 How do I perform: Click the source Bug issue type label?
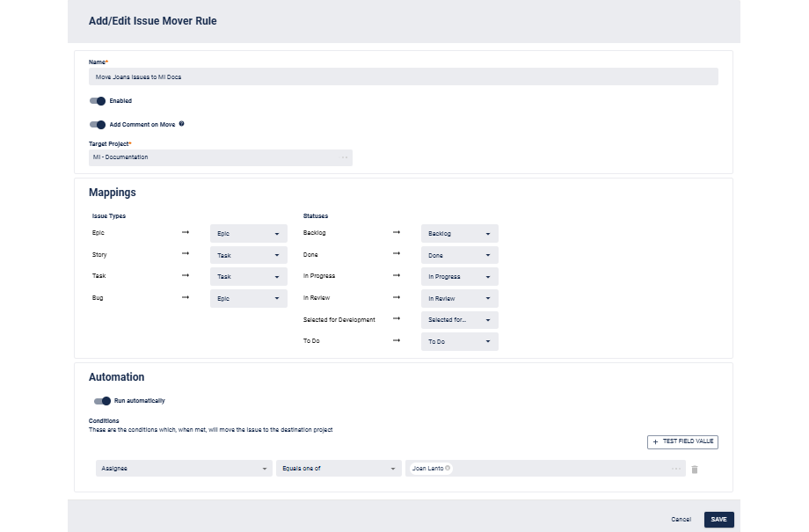click(98, 298)
